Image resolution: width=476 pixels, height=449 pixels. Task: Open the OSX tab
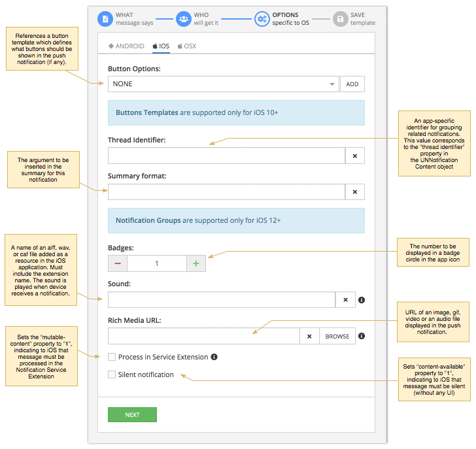tap(187, 46)
